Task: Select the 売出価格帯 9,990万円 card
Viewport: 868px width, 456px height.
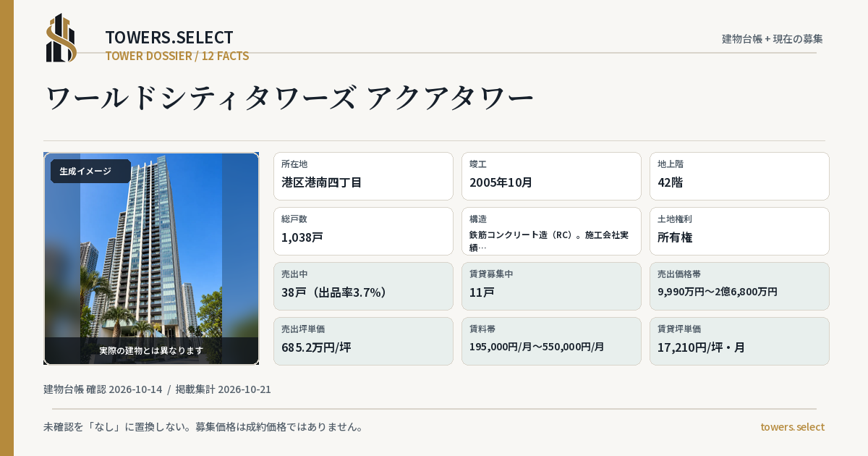Action: pyautogui.click(x=739, y=286)
